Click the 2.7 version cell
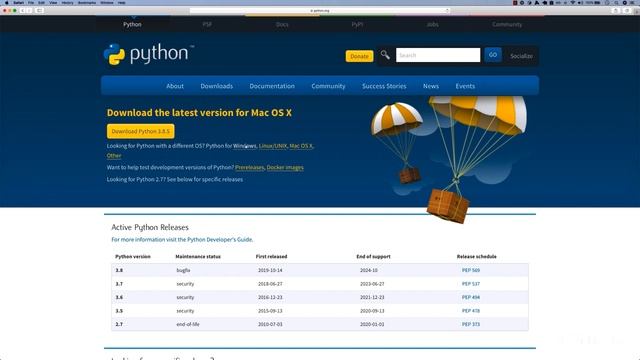The image size is (640, 360). (x=119, y=324)
